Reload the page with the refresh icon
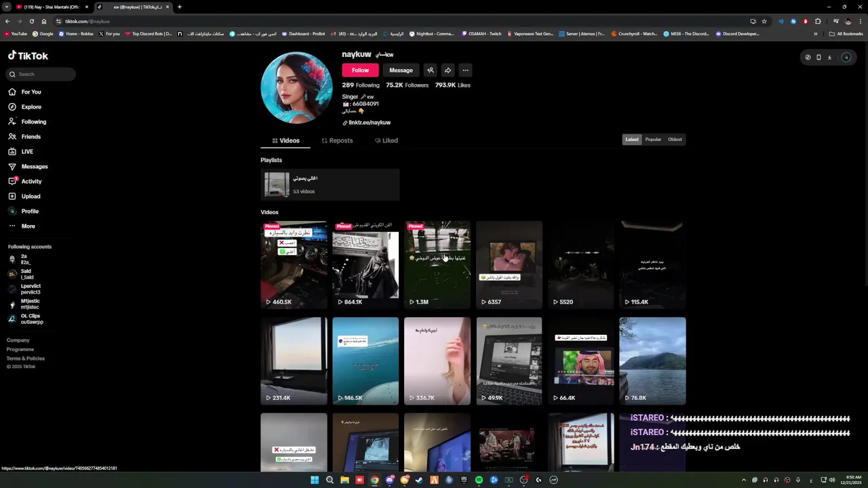Viewport: 868px width, 488px height. coord(31,21)
